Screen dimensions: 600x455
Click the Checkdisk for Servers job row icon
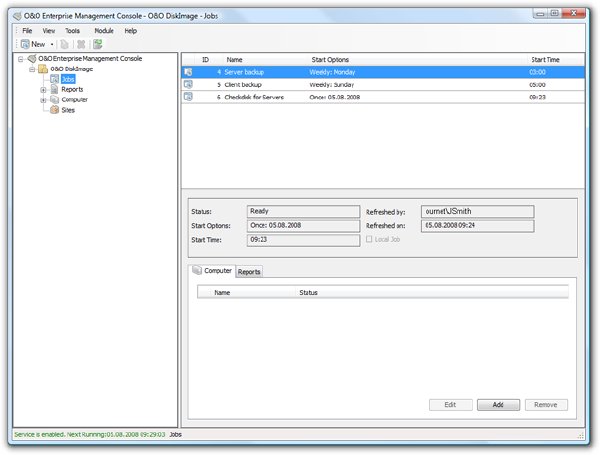(x=188, y=96)
